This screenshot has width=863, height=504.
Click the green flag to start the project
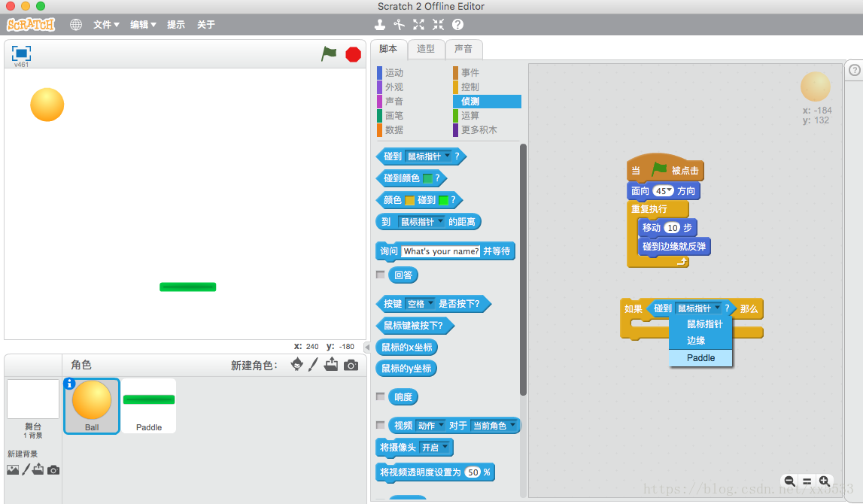(329, 54)
